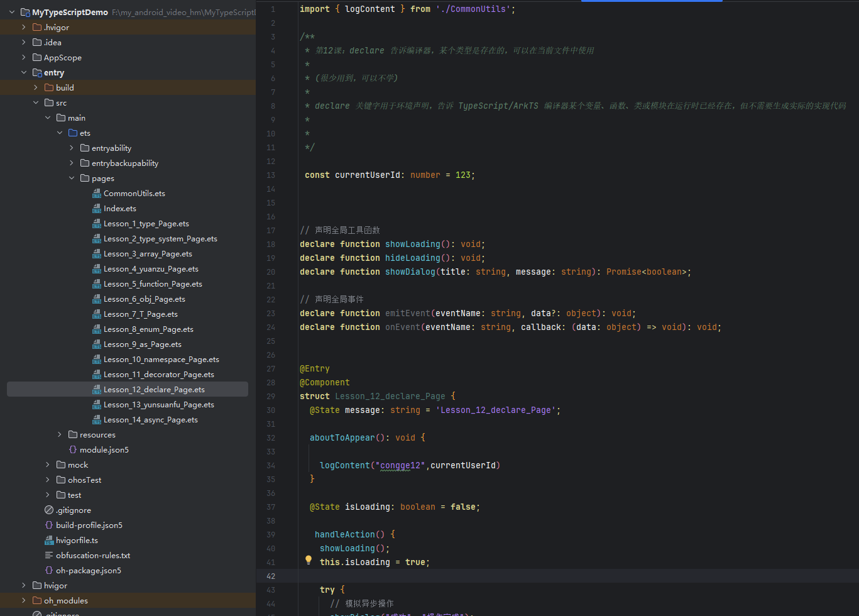Open Lesson_2_type_system_Page.ets
Screen dimensions: 859x616
pyautogui.click(x=160, y=239)
